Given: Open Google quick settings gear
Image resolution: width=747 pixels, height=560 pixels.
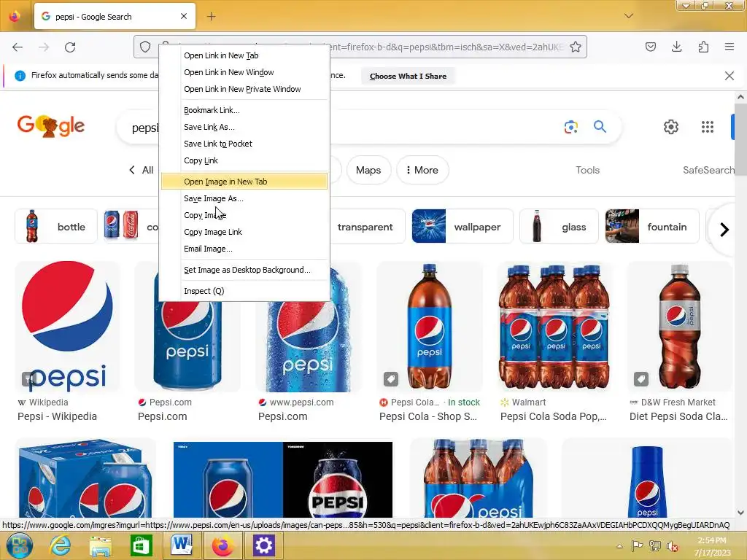Looking at the screenshot, I should 671,127.
